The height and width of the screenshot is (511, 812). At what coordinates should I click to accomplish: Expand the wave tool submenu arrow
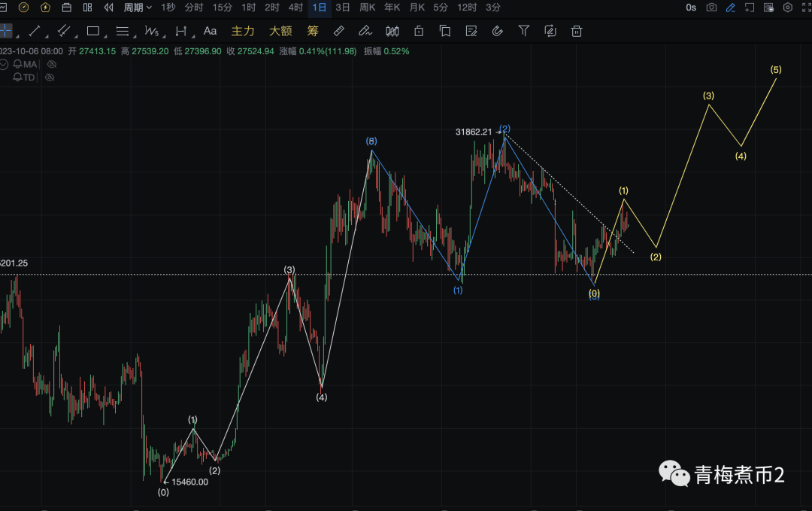164,36
